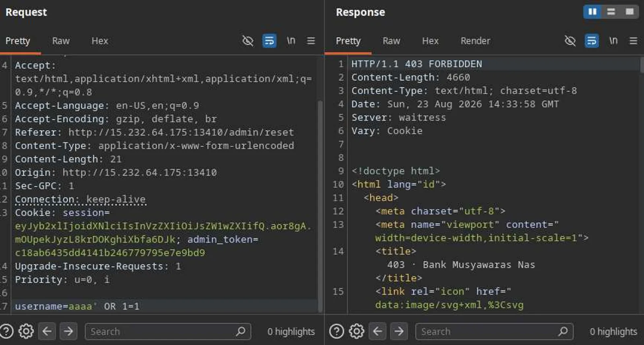The width and height of the screenshot is (644, 345).
Task: Select the Request Hex tab
Action: click(x=100, y=41)
